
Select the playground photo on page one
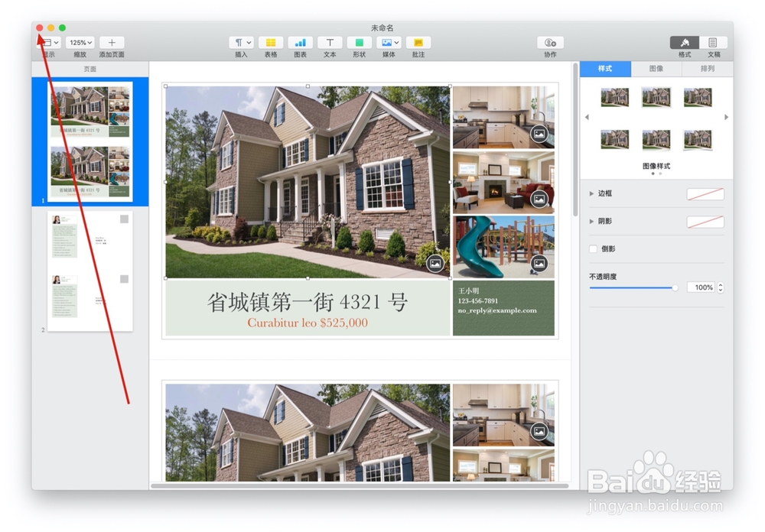point(503,247)
